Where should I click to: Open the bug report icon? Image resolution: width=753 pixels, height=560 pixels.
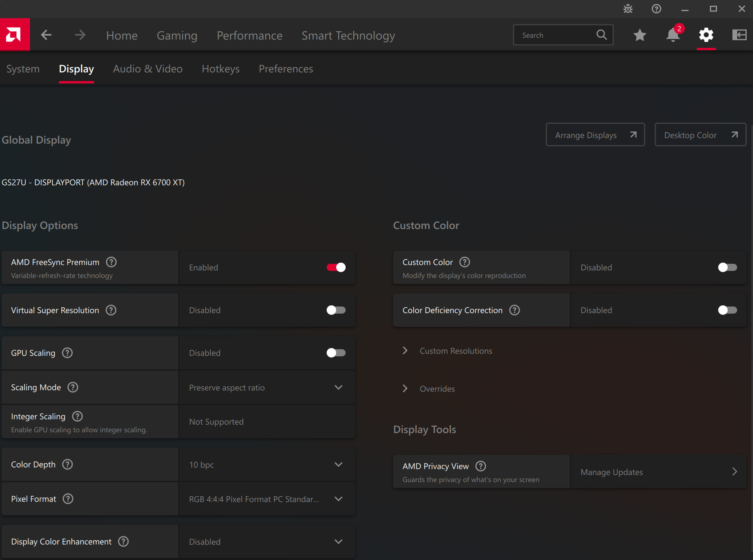pyautogui.click(x=628, y=9)
